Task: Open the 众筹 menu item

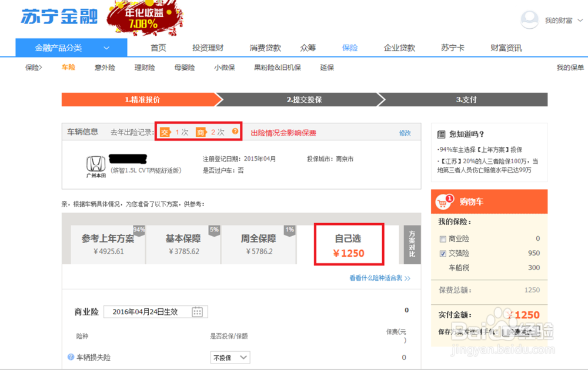Action: [308, 48]
